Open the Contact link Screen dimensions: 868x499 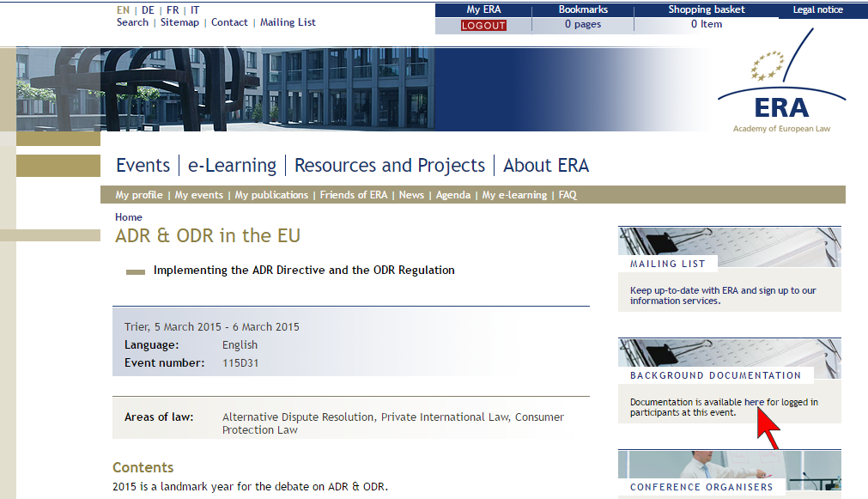coord(229,22)
